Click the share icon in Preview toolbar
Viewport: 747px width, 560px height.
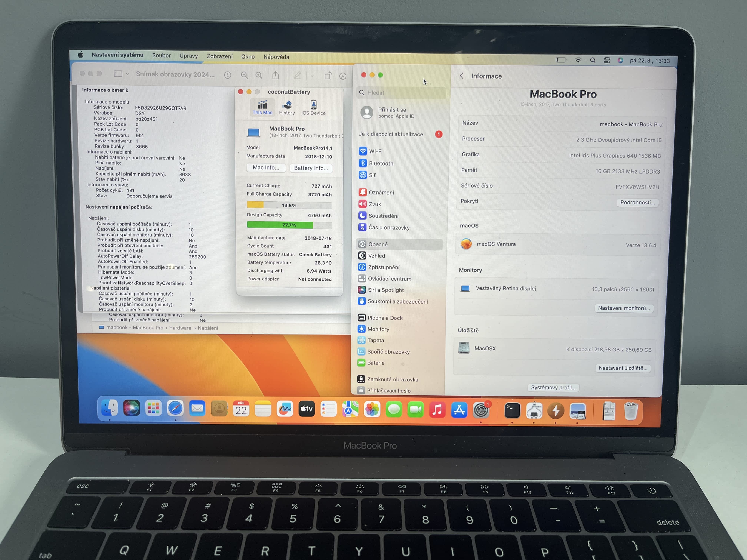(x=275, y=75)
